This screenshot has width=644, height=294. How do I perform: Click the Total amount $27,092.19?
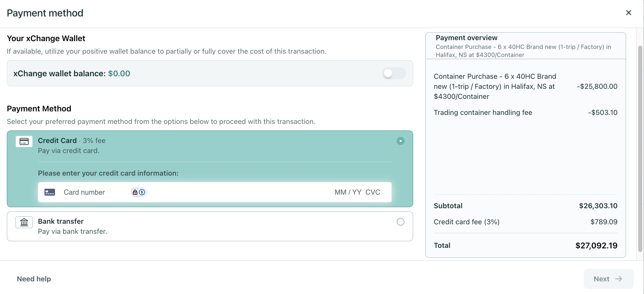pos(596,245)
